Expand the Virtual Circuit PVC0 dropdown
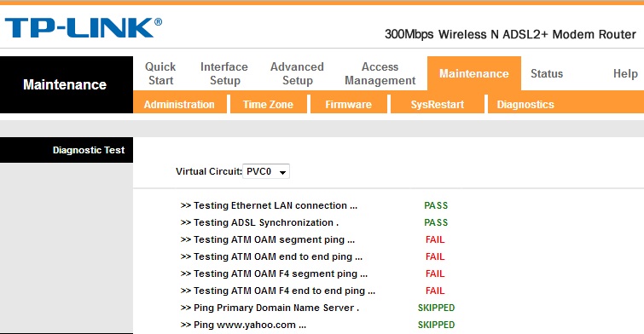 [x=266, y=171]
